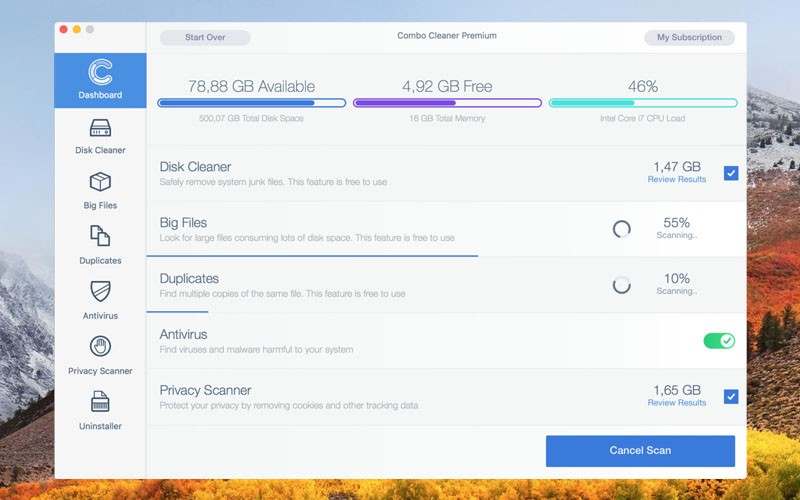Click the Big Files scanning spinner
Viewport: 800px width, 500px height.
point(621,229)
